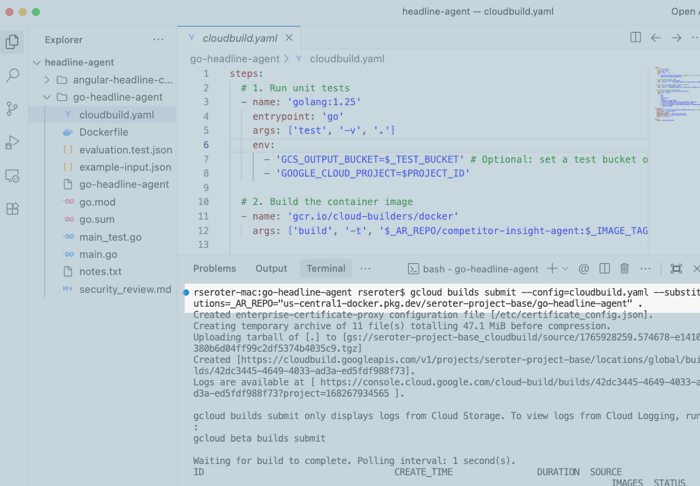Image resolution: width=700 pixels, height=486 pixels.
Task: Click the new terminal plus icon
Action: (x=551, y=269)
